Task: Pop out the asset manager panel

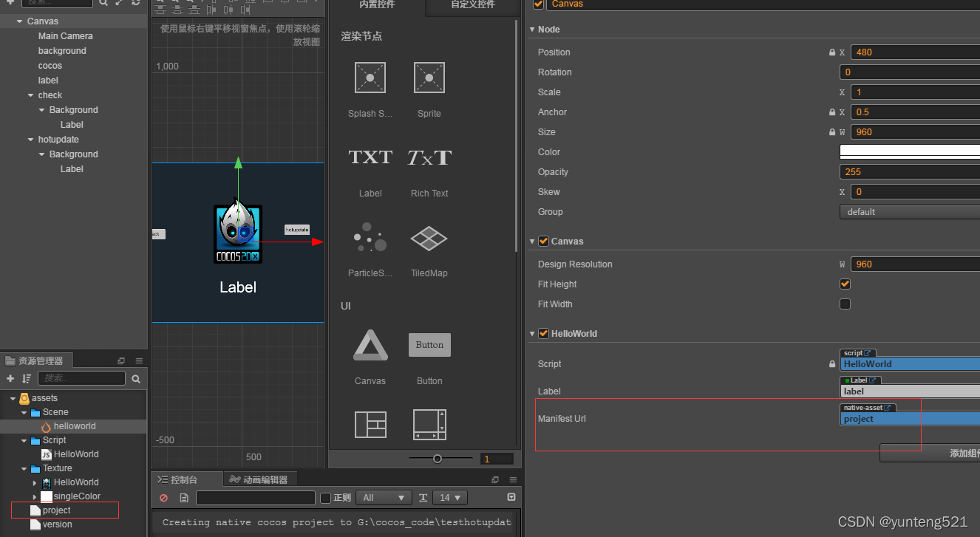Action: [121, 361]
